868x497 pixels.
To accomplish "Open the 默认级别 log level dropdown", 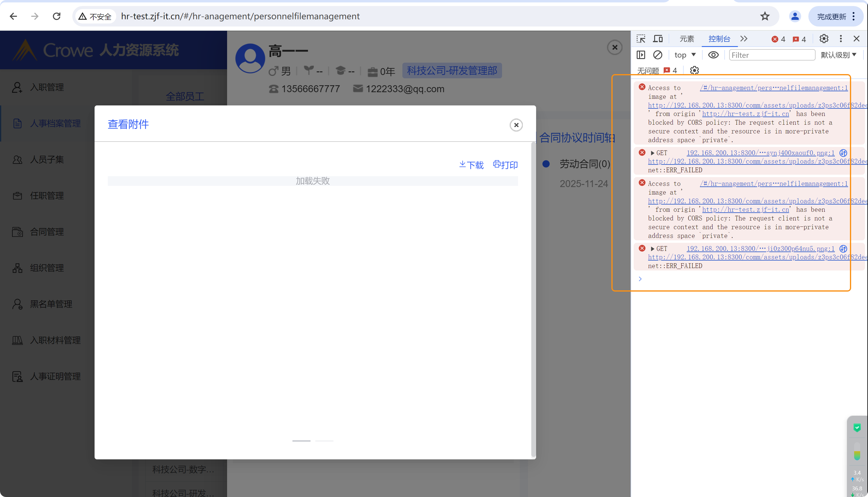I will coord(839,55).
